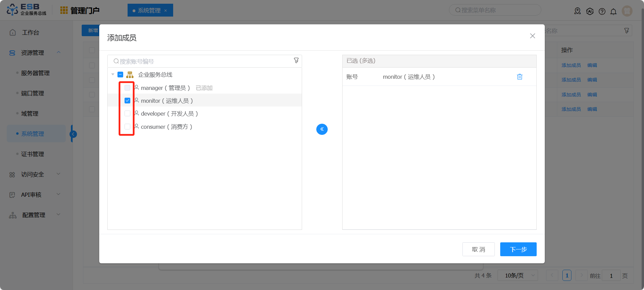Focus the 搜索账号编号 search field
Image resolution: width=644 pixels, height=290 pixels.
point(203,61)
